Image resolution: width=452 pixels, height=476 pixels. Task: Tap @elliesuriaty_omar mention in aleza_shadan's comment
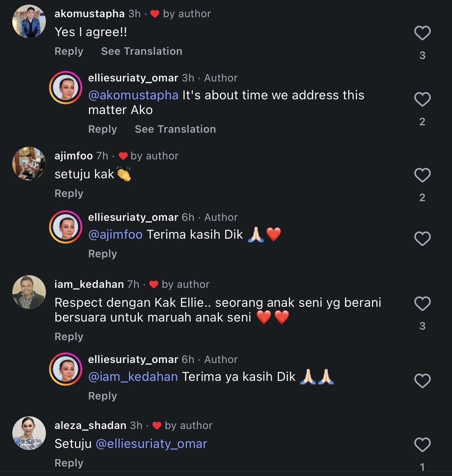[151, 444]
